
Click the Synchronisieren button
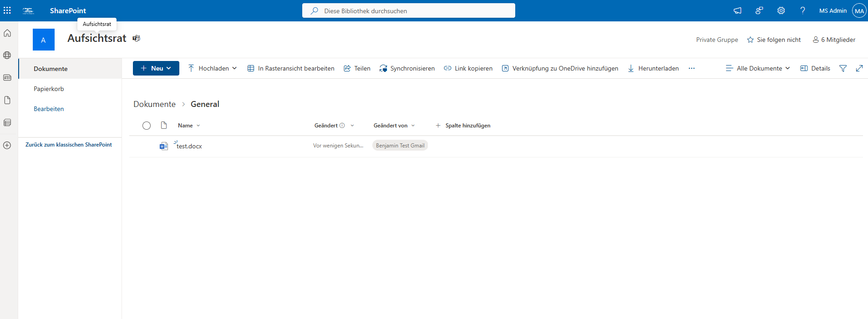407,68
